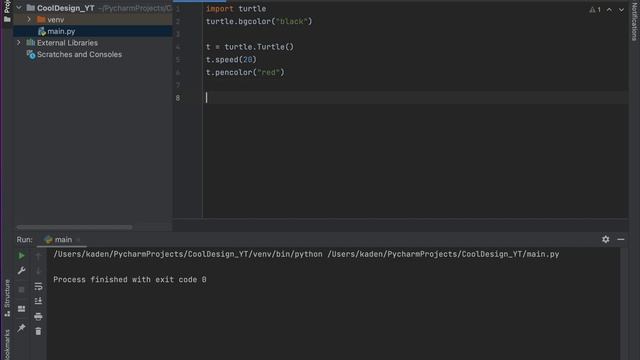Click the project horizontal scrollbar
Image resolution: width=640 pixels, height=360 pixels.
tap(75, 227)
